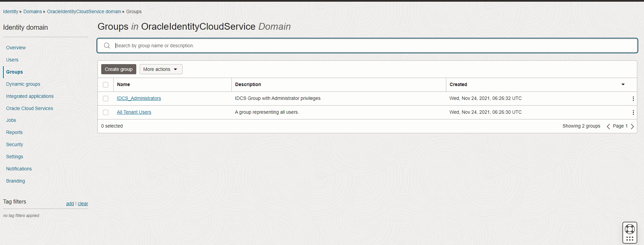Click the search magnifier icon
The image size is (644, 245).
tap(107, 46)
